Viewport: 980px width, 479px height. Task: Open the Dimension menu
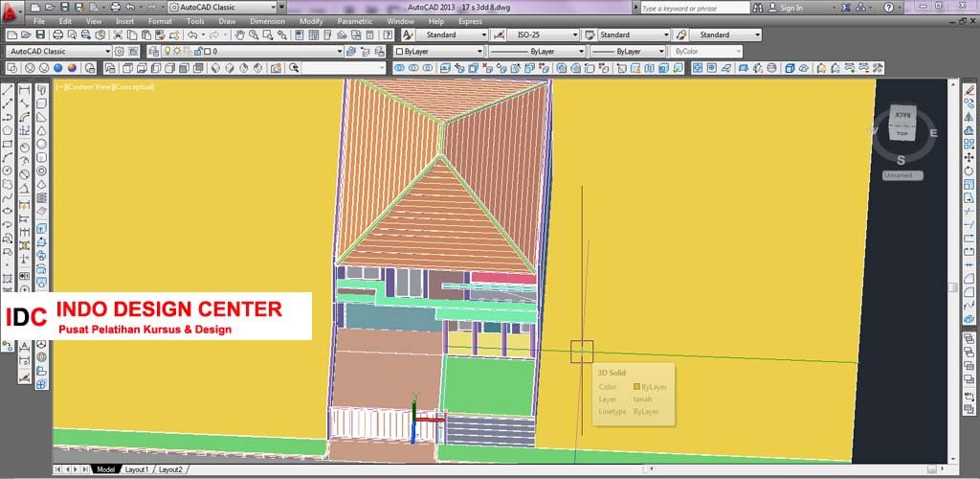(268, 21)
